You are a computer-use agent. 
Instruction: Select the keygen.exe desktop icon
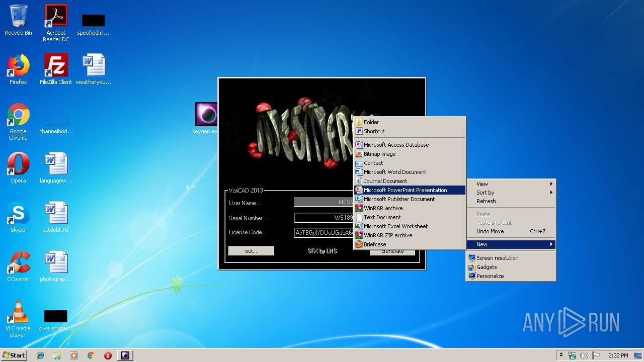(x=206, y=119)
